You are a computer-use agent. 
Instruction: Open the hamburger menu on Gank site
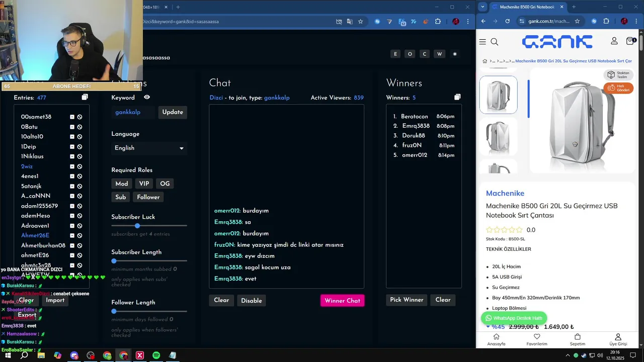(482, 42)
